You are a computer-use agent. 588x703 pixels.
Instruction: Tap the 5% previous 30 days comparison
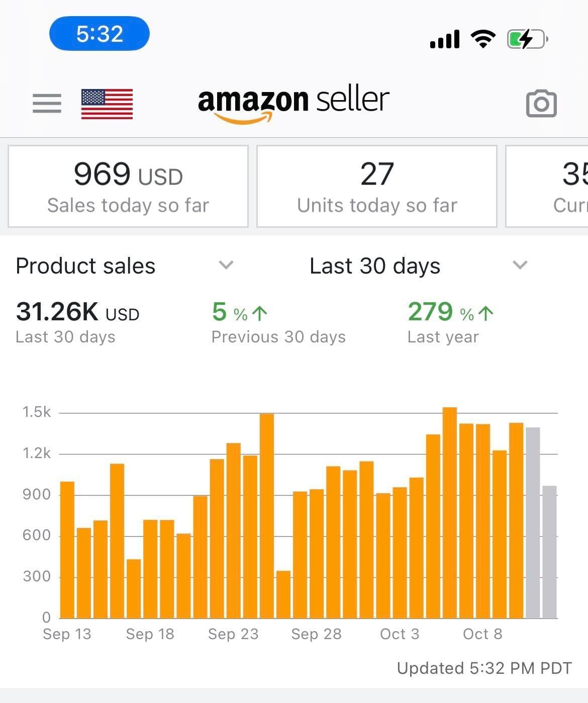point(278,322)
